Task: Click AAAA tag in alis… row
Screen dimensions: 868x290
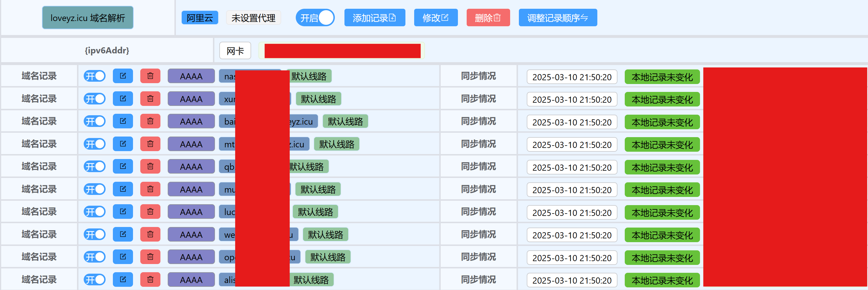Action: coord(191,279)
